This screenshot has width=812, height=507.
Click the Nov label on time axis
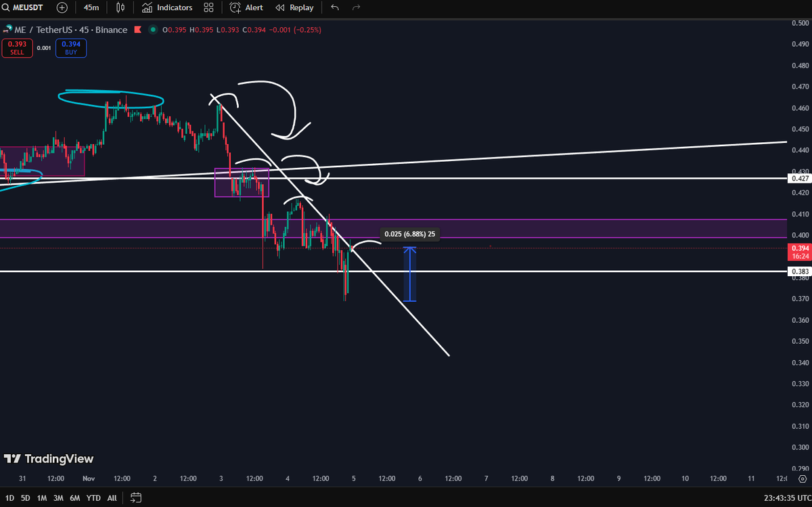tap(89, 478)
